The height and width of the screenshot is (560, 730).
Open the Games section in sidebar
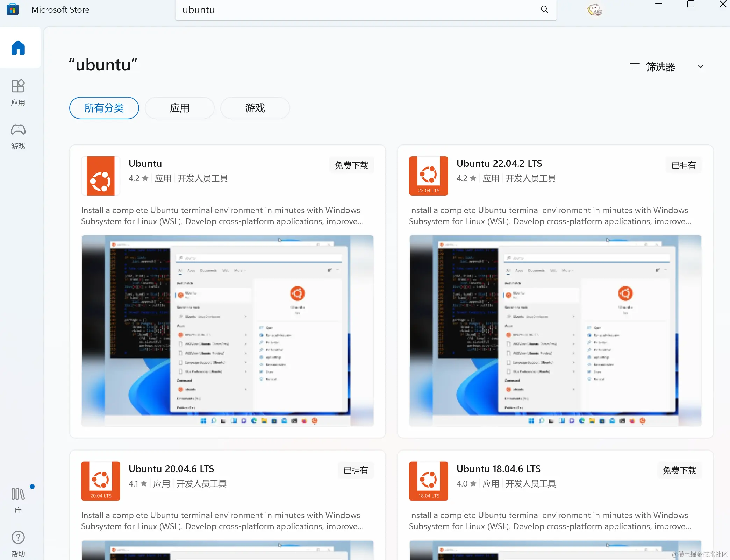[18, 136]
